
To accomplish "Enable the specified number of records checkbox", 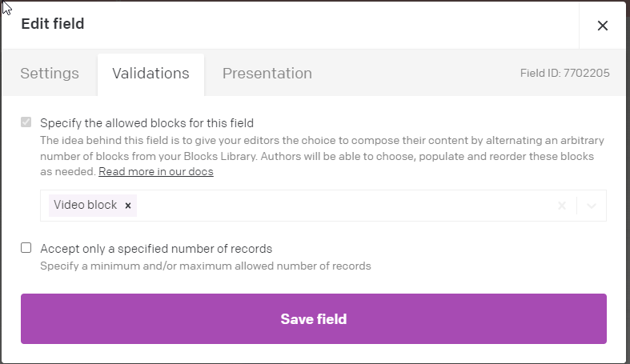I will 26,248.
